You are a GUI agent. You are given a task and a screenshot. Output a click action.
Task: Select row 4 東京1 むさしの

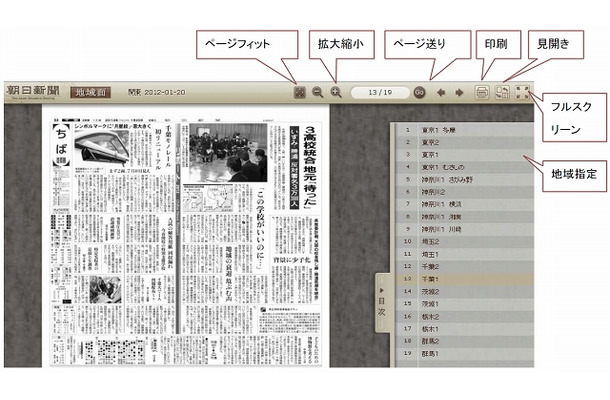tap(465, 167)
